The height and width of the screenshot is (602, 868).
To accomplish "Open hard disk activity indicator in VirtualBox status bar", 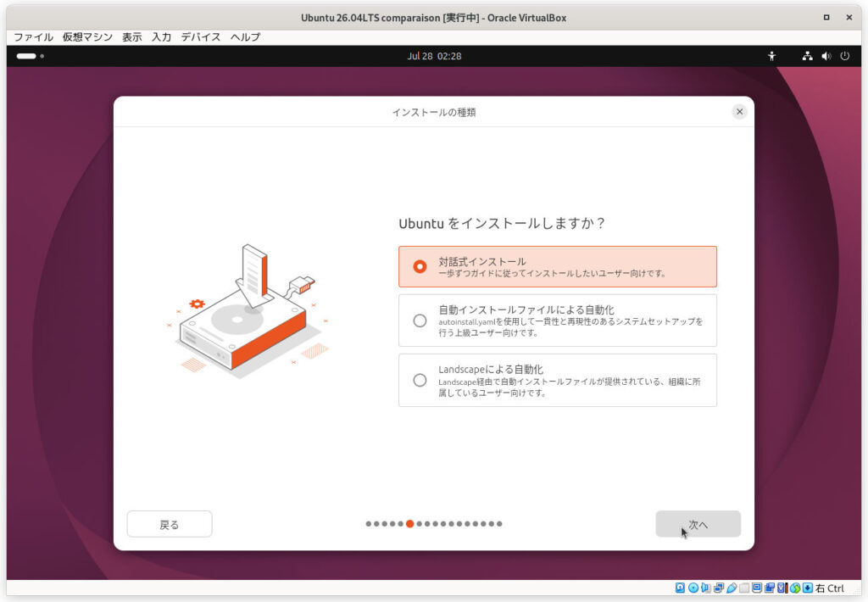I will pos(680,588).
